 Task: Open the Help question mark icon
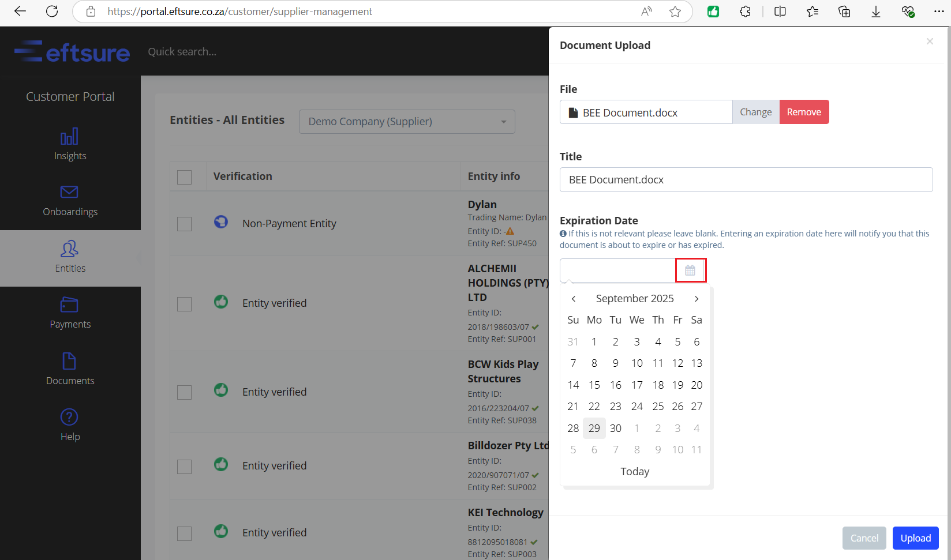(69, 417)
